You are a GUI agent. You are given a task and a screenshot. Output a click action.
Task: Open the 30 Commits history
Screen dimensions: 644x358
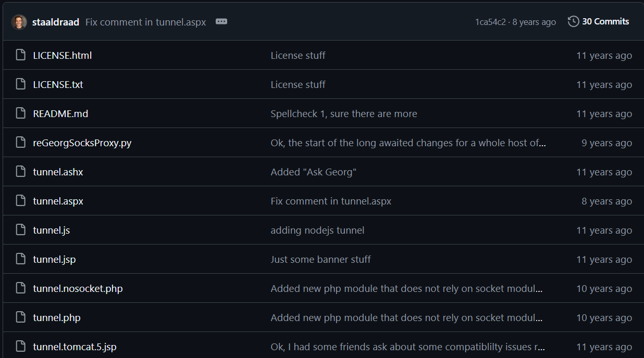tap(598, 22)
